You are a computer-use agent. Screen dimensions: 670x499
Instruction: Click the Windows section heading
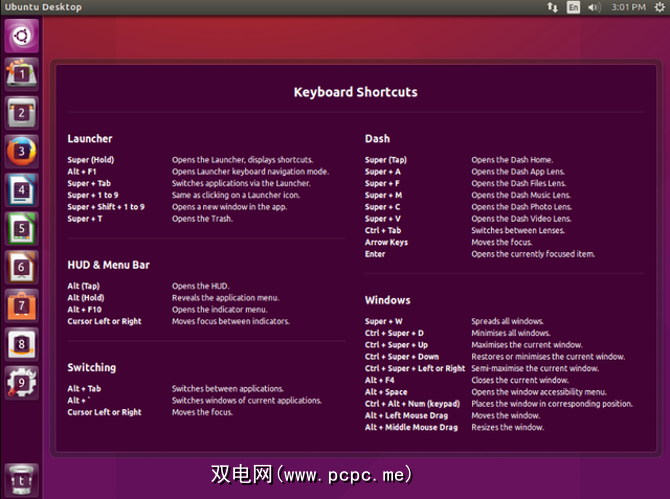[x=387, y=300]
